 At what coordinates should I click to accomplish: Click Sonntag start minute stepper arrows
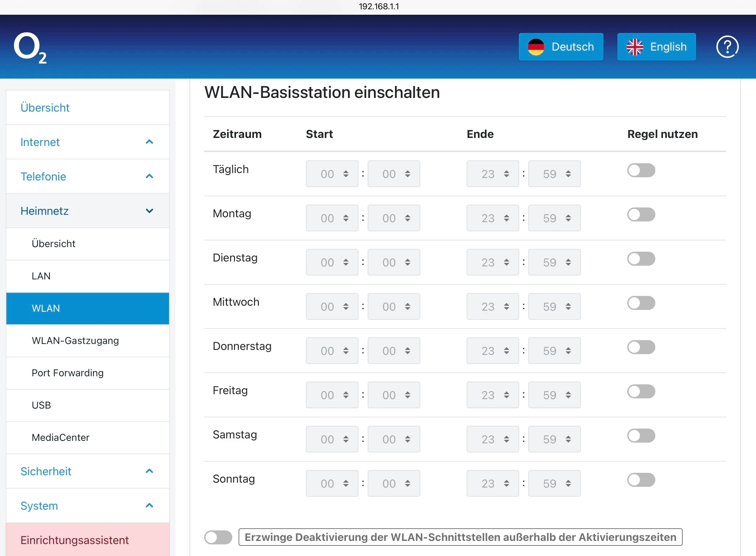point(407,483)
